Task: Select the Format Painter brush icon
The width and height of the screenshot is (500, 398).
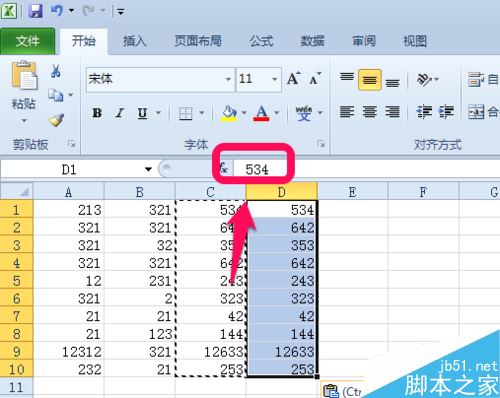Action: click(56, 120)
